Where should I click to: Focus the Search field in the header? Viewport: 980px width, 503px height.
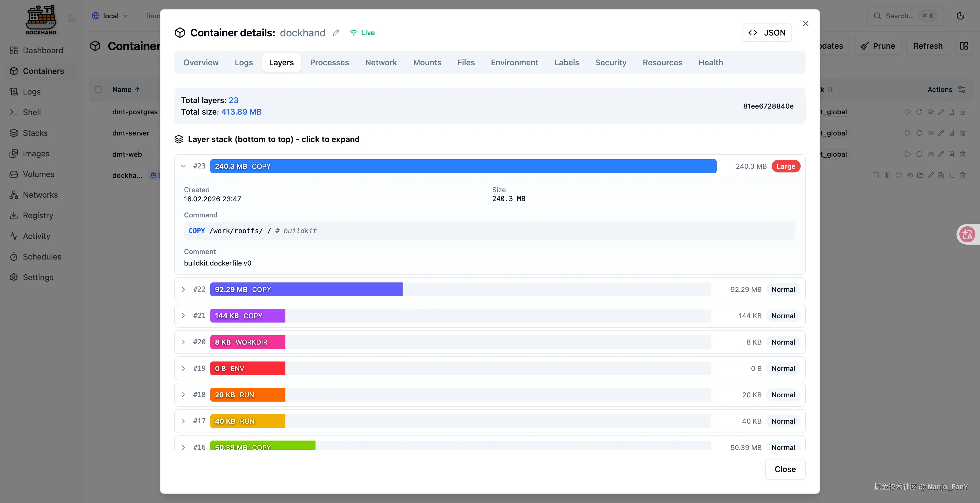tap(900, 16)
